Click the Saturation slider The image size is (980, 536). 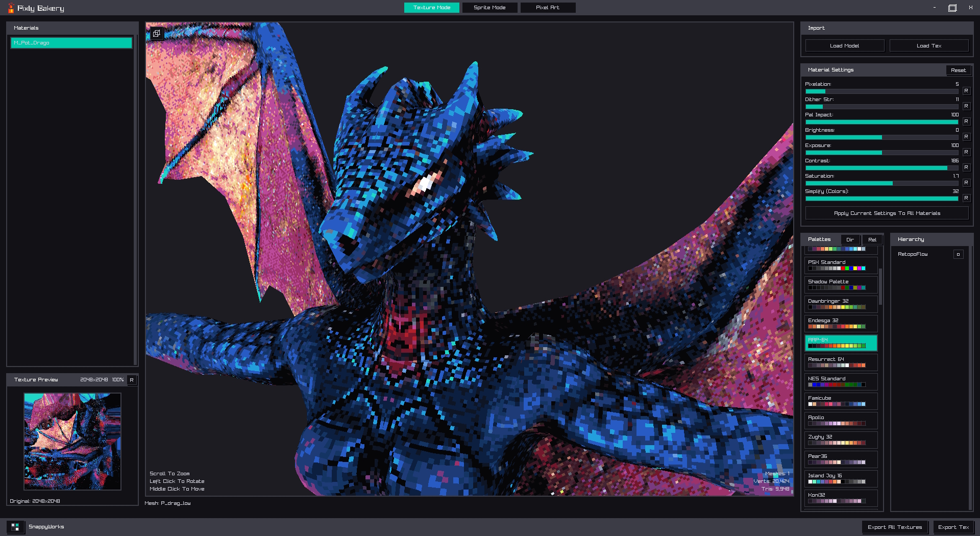tap(882, 183)
